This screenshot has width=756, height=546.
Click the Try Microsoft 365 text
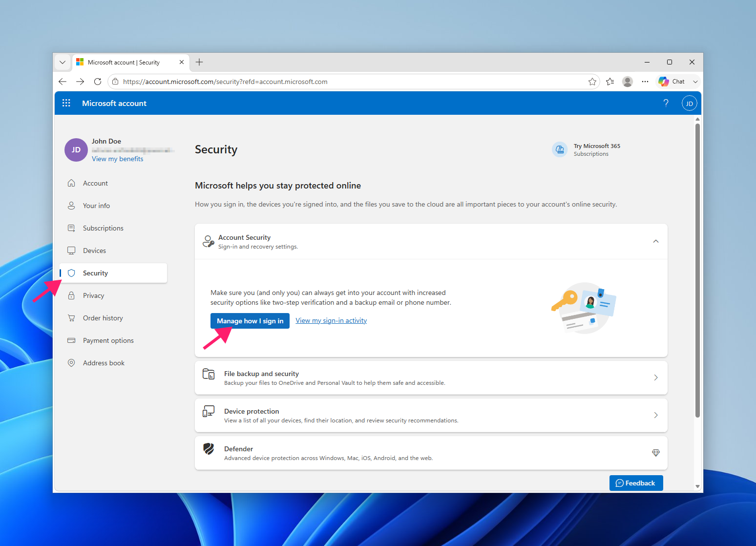pyautogui.click(x=597, y=146)
